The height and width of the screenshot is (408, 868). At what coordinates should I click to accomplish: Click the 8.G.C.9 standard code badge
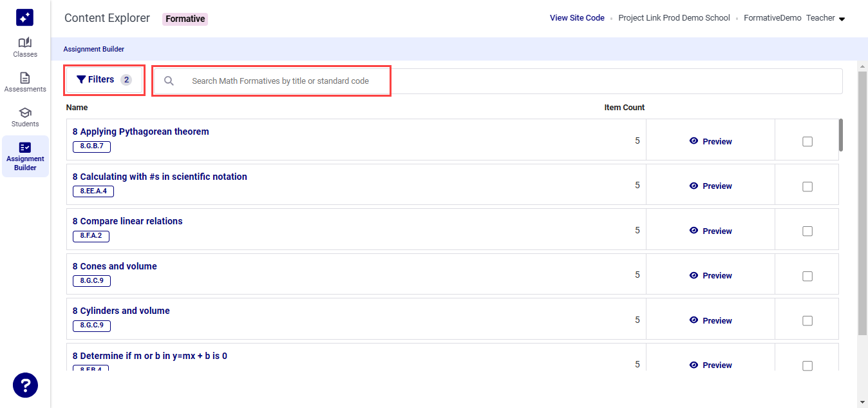click(x=91, y=280)
